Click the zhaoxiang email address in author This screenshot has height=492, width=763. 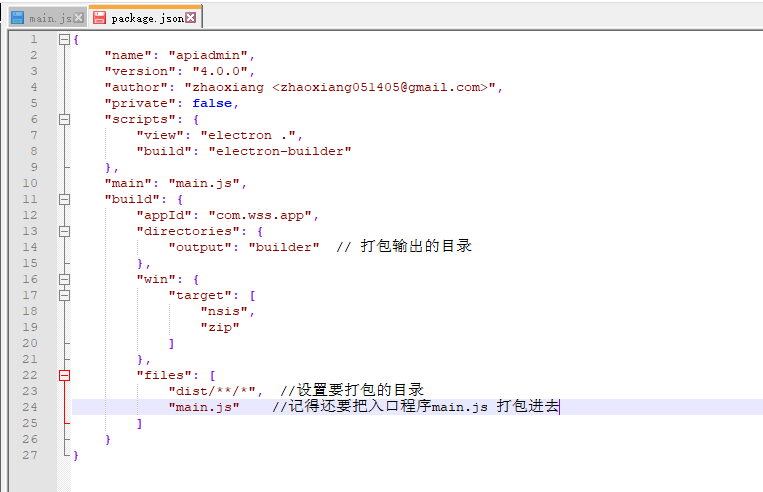point(380,87)
